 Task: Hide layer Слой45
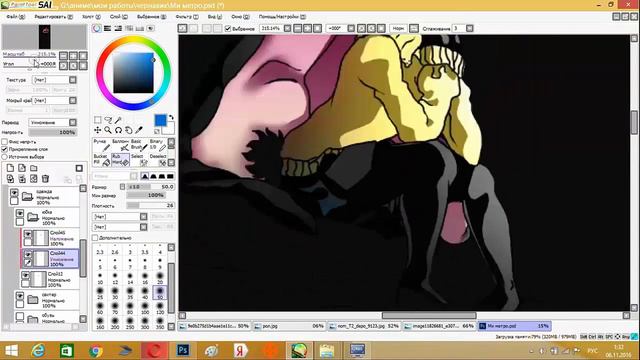click(x=28, y=234)
